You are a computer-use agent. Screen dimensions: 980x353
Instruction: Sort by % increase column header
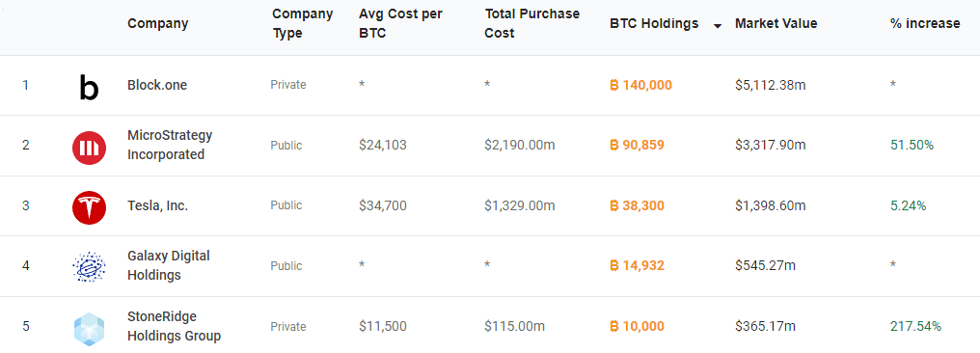pyautogui.click(x=925, y=24)
